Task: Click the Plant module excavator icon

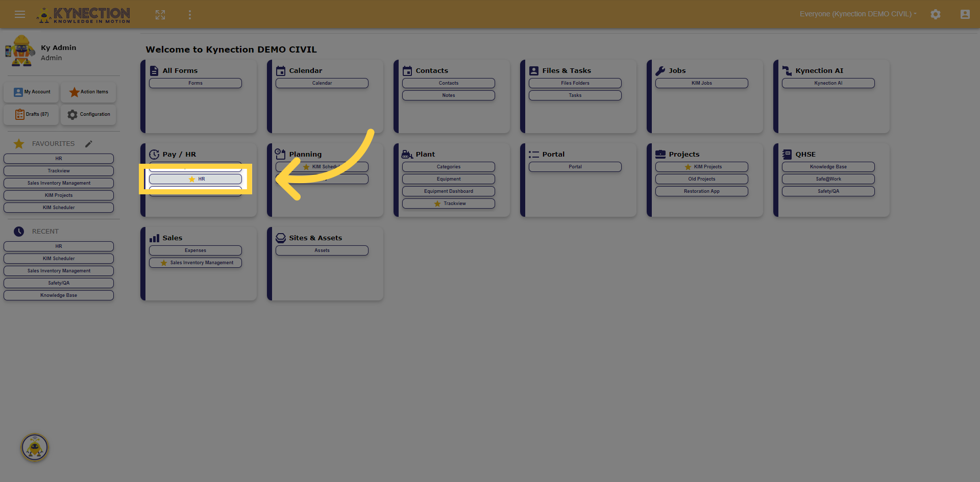Action: pyautogui.click(x=406, y=154)
